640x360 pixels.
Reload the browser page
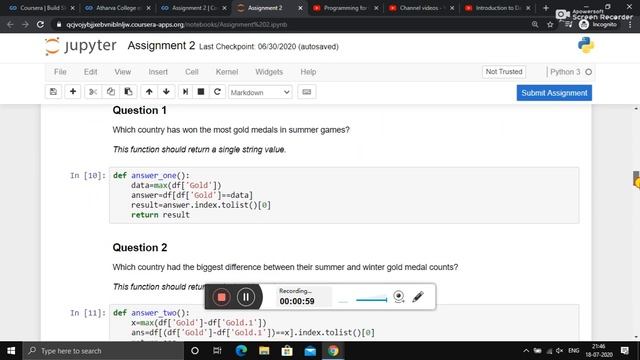pos(40,24)
